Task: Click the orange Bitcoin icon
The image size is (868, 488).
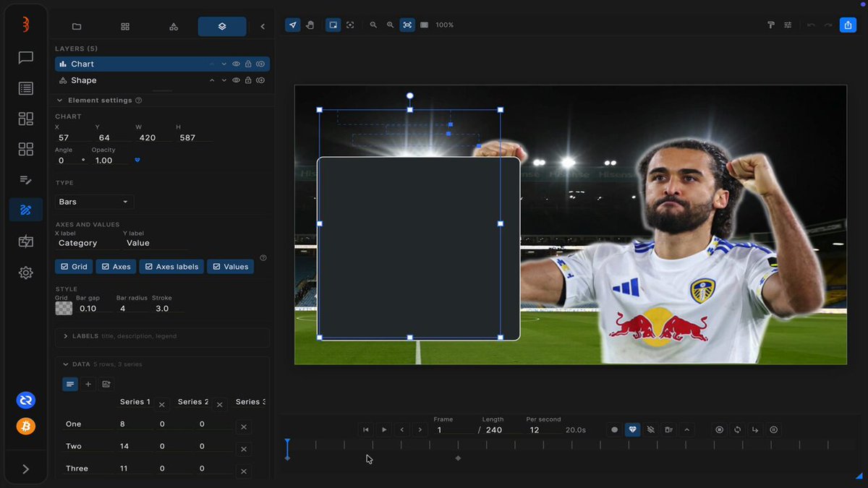Action: coord(26,426)
